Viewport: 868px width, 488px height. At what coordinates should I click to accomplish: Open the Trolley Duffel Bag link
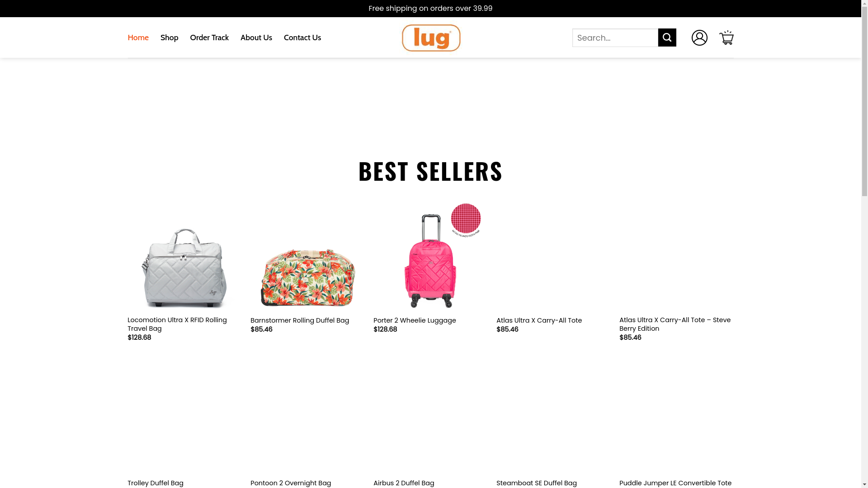[x=156, y=483]
